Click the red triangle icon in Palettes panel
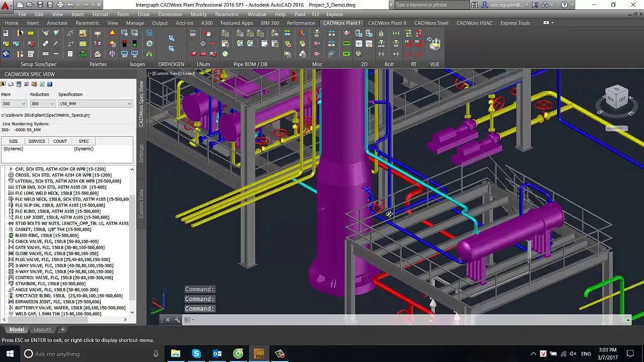The height and width of the screenshot is (362, 644). tap(112, 33)
